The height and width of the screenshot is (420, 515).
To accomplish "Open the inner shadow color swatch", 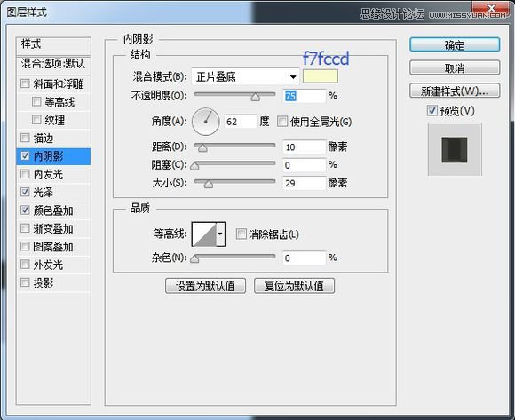I will tap(321, 76).
